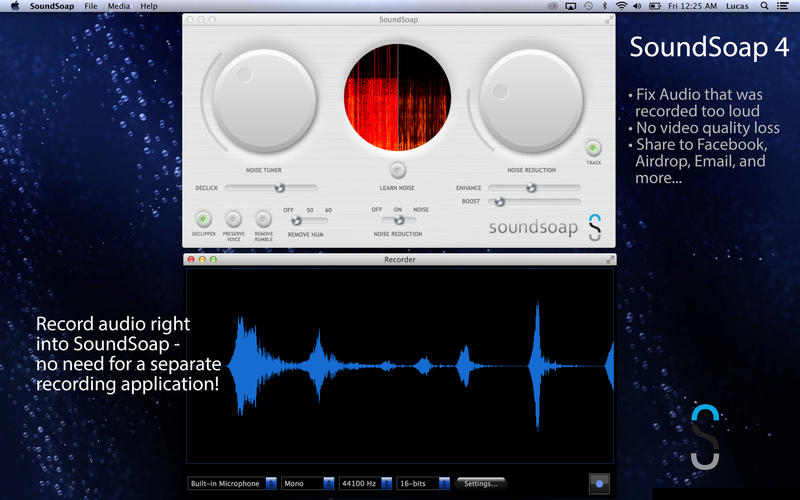Click the Fri 12:25 AM clock
The width and height of the screenshot is (800, 500).
tap(692, 6)
